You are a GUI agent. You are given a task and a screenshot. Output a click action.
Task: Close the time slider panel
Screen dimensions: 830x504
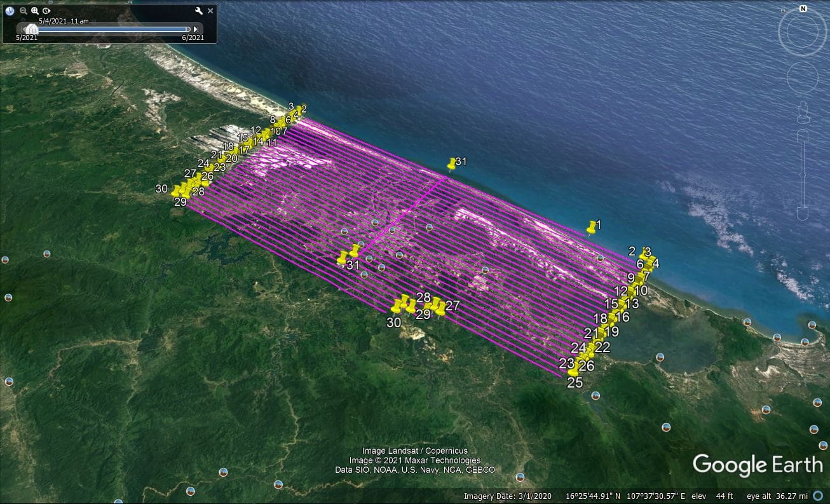(x=210, y=11)
